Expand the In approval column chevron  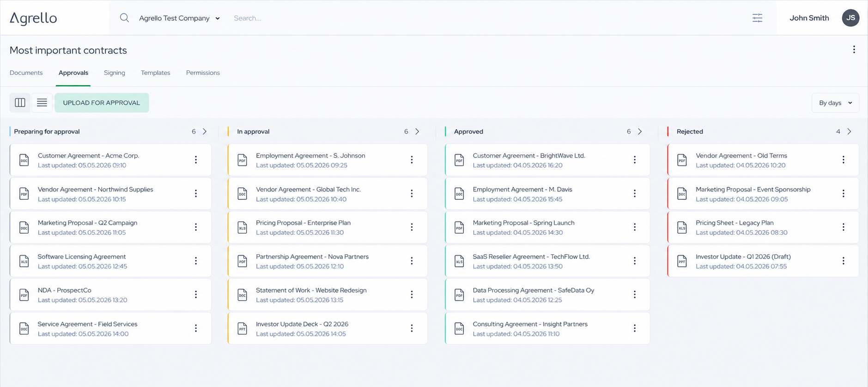coord(417,131)
